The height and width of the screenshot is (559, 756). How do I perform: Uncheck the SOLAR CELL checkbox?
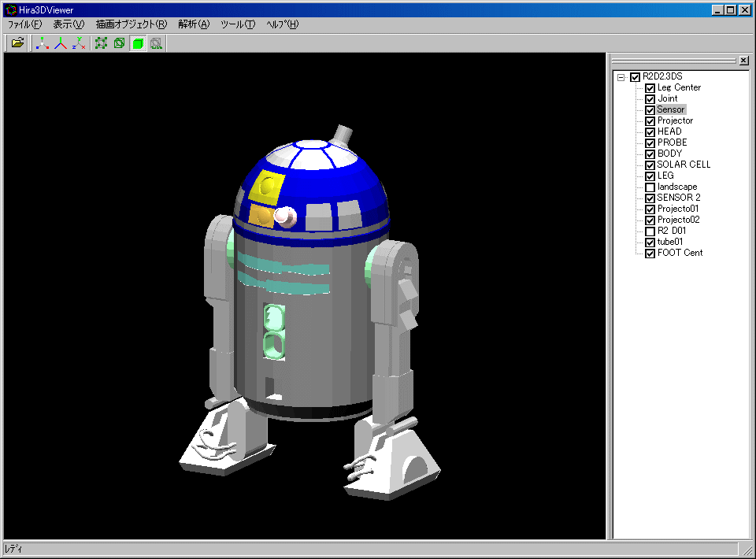coord(650,165)
